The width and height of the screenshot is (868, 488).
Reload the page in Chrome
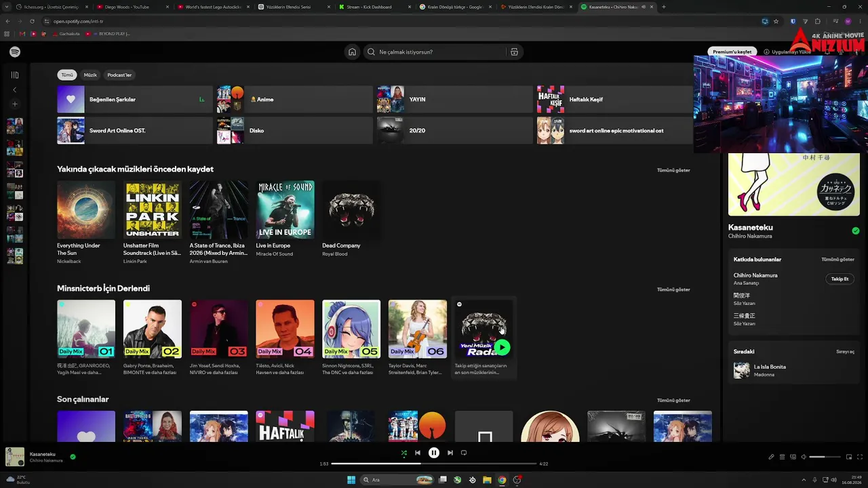coord(32,21)
